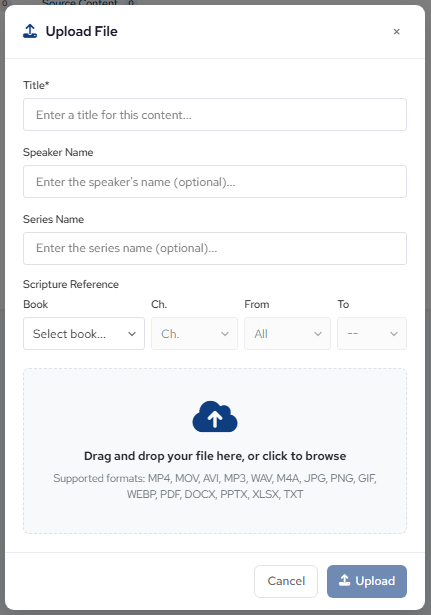This screenshot has width=431, height=615.
Task: Click the chevron arrow in book selector
Action: 132,334
